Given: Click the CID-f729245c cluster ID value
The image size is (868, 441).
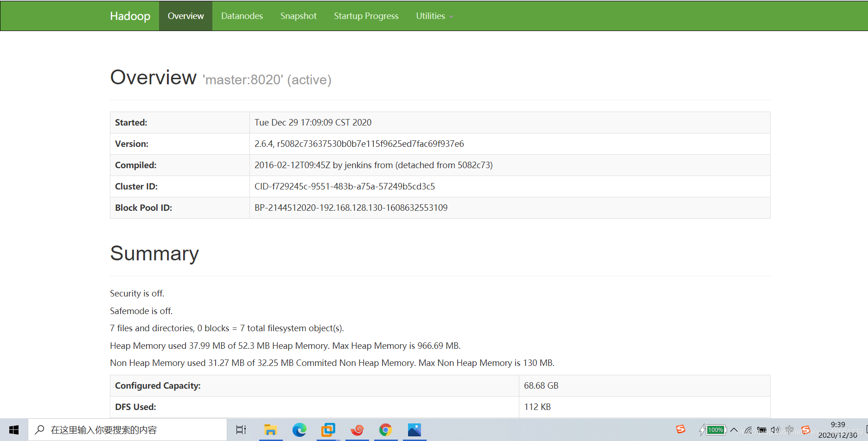Looking at the screenshot, I should coord(345,186).
